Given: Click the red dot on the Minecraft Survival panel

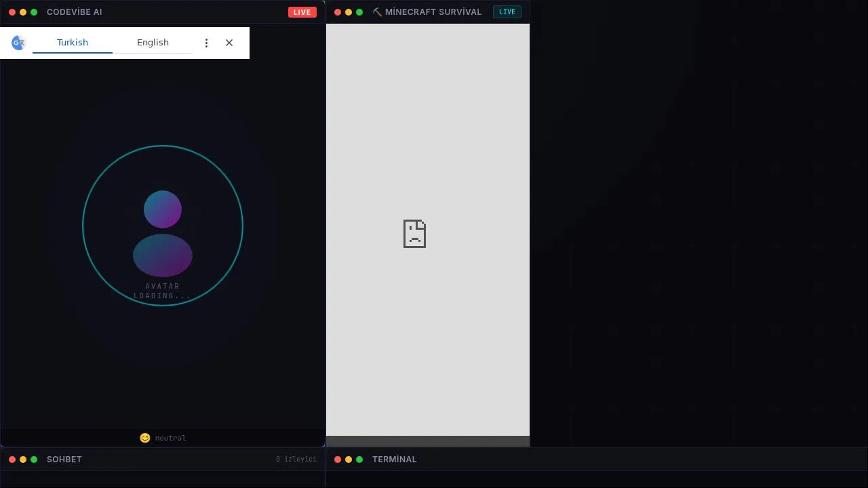Looking at the screenshot, I should (x=338, y=12).
